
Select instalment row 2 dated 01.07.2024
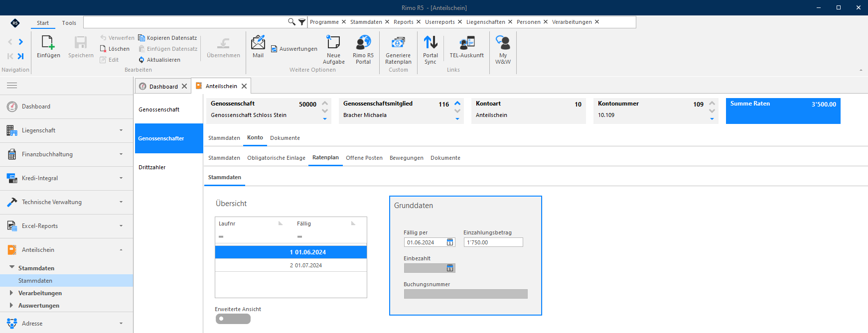(291, 265)
